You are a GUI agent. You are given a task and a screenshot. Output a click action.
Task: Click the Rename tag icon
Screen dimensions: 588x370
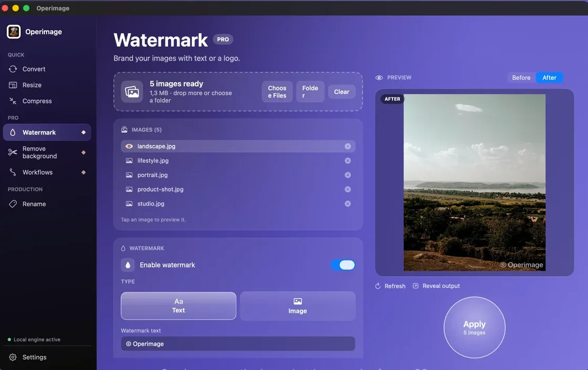13,204
